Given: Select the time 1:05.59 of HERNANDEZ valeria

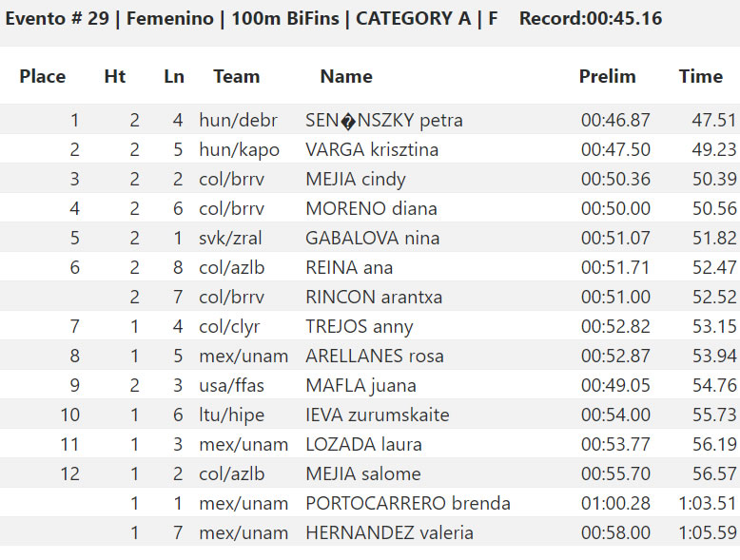Looking at the screenshot, I should 708,533.
